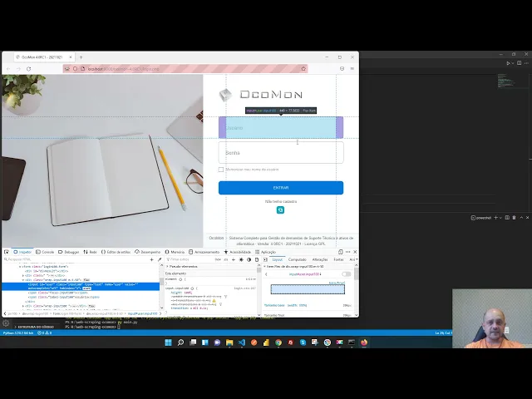532x399 pixels.
Task: Open the powershell terminal dropdown
Action: (500, 218)
